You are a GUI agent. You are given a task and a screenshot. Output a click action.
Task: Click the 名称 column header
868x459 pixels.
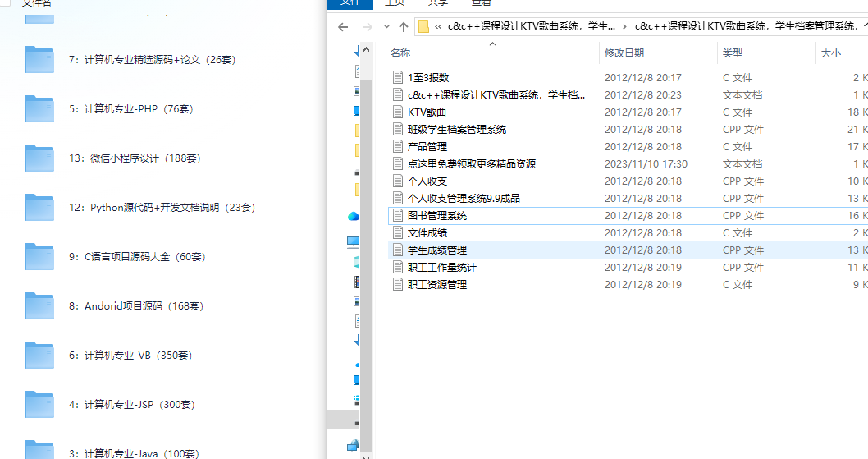(400, 53)
